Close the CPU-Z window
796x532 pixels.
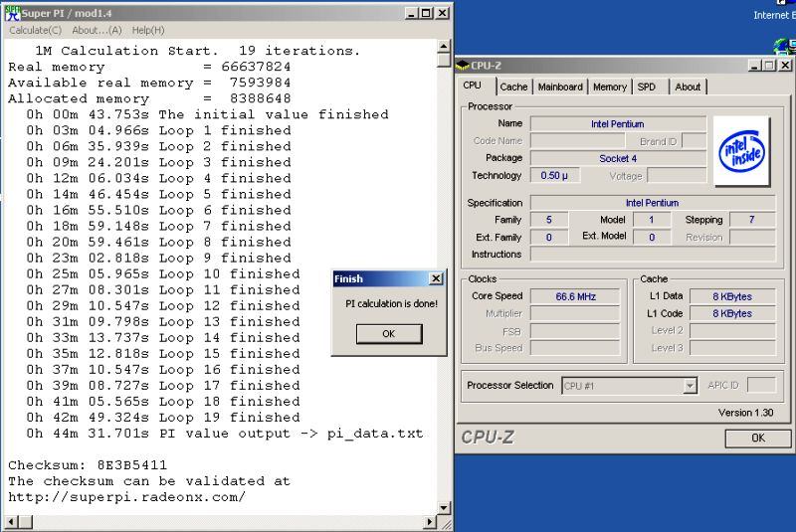pos(785,65)
